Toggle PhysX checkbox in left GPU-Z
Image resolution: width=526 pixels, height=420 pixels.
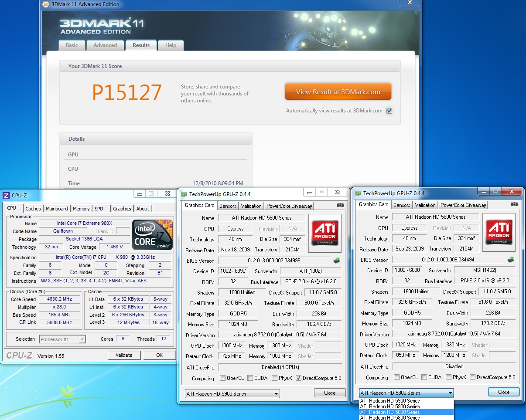point(275,378)
